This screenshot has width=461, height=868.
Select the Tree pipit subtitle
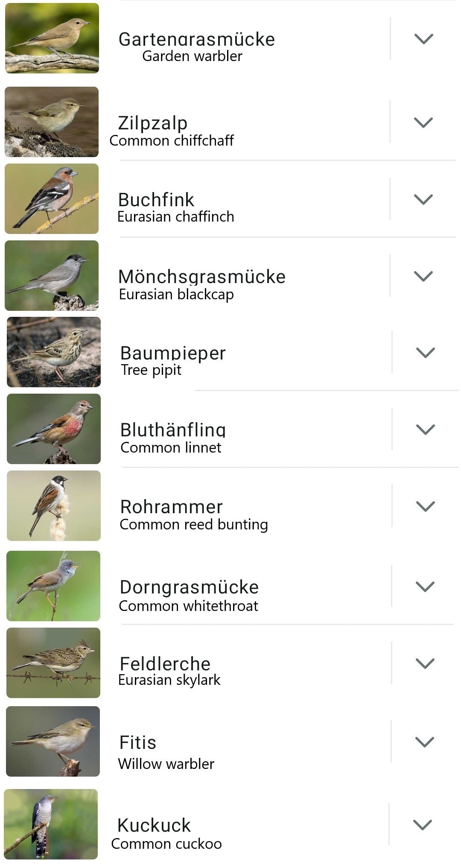coord(151,370)
